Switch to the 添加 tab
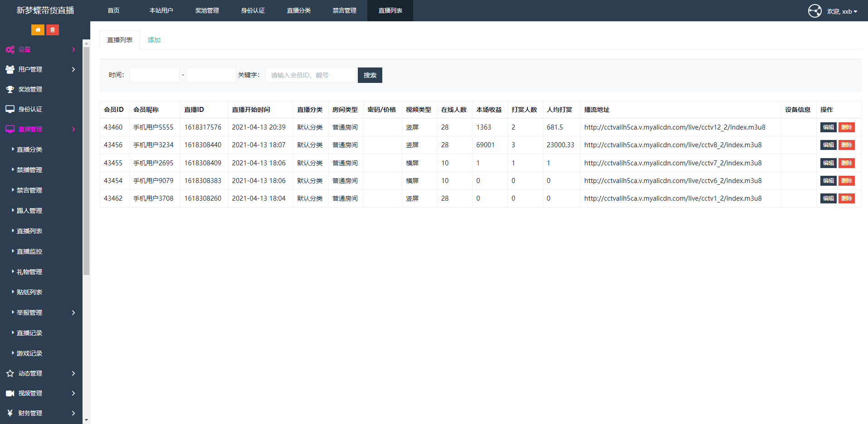This screenshot has width=868, height=424. (x=154, y=40)
